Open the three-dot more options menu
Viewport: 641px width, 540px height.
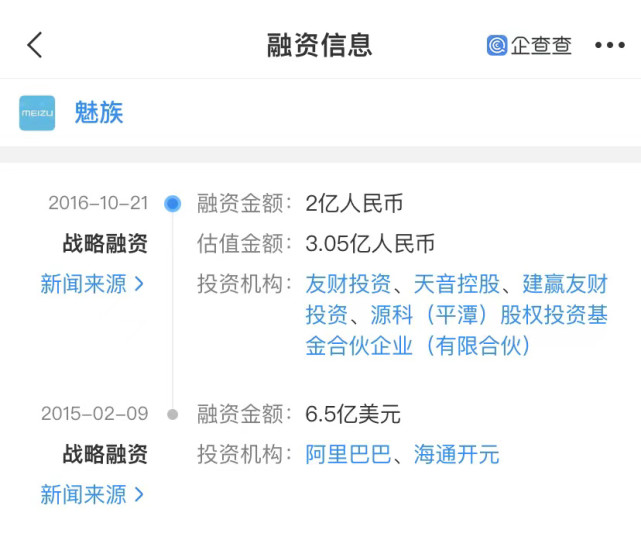610,45
